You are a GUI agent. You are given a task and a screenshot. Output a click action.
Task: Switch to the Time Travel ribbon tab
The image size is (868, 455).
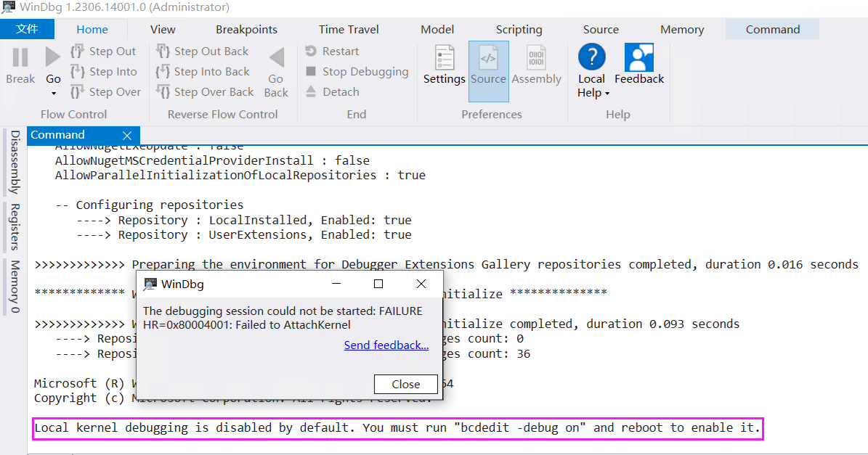click(x=349, y=29)
